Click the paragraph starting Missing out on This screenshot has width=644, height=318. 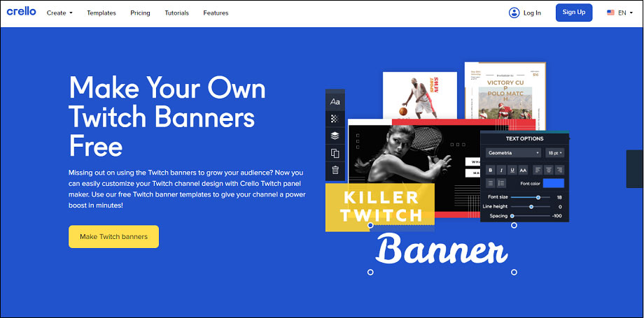[187, 189]
